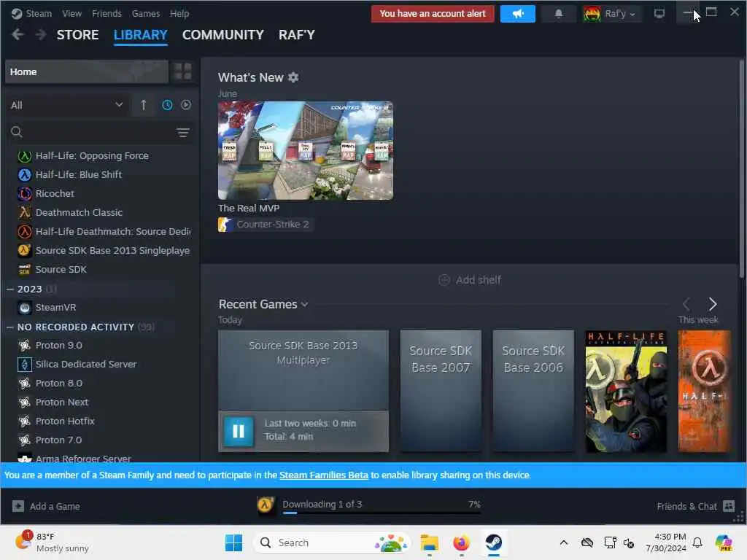
Task: Click the Counter-Strike 2 game tag
Action: click(266, 225)
